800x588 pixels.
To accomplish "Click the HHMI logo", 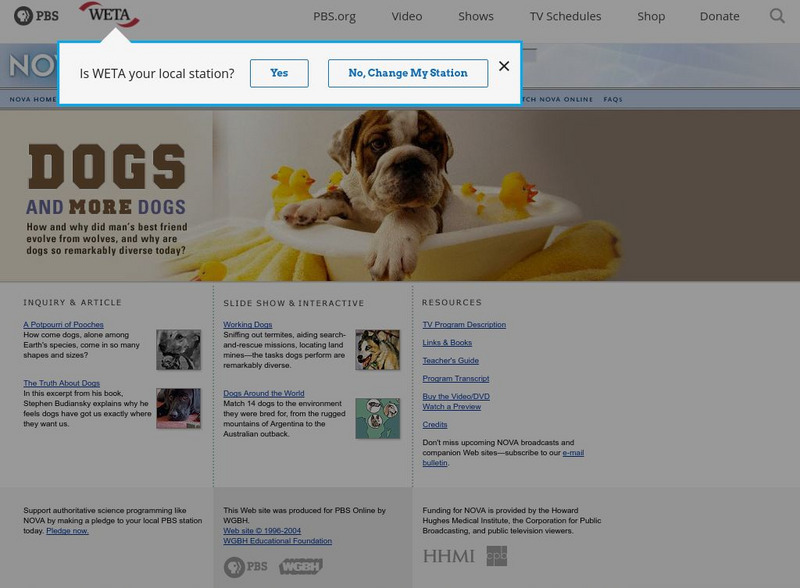I will [x=448, y=556].
